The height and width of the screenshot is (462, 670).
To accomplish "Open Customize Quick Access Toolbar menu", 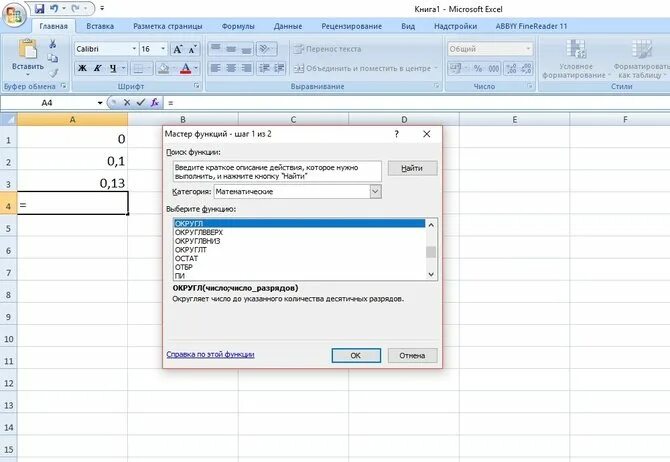I will pos(102,8).
